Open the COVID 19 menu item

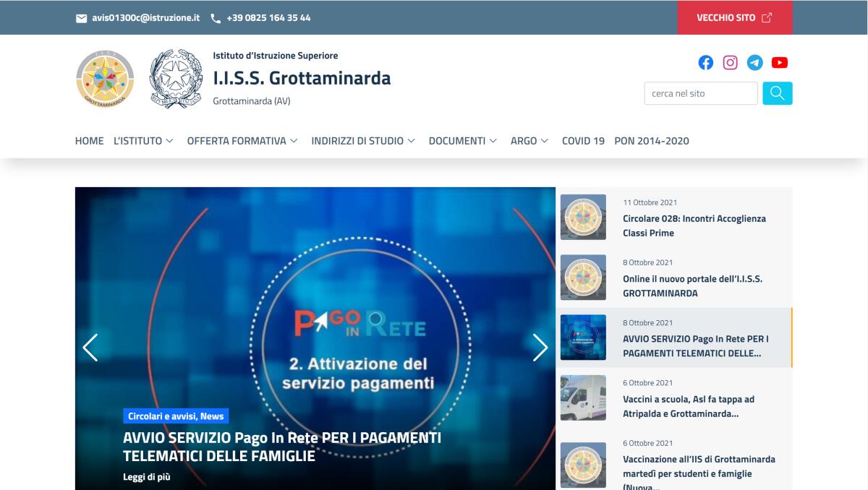[583, 141]
